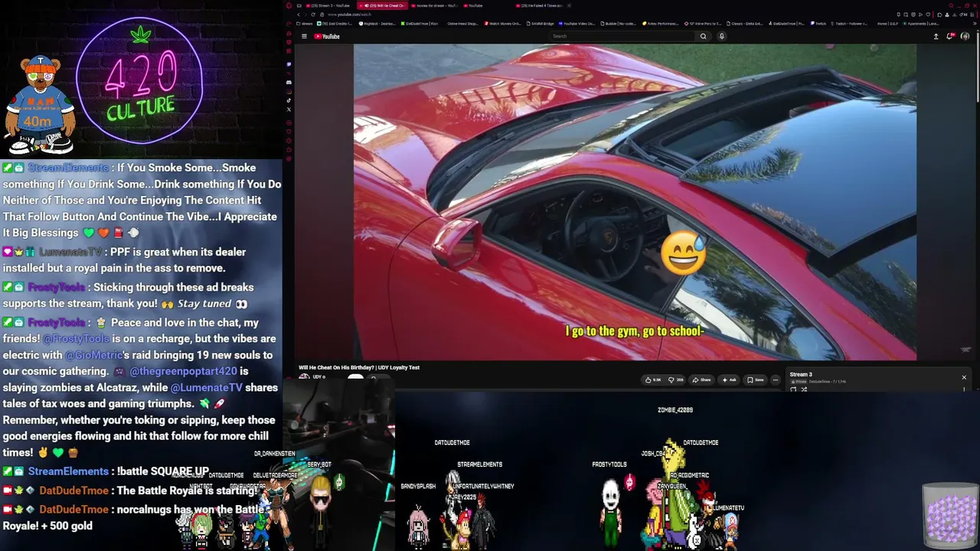Viewport: 980px width, 551px height.
Task: Dislike the video with the thumbs-down button
Action: point(676,380)
